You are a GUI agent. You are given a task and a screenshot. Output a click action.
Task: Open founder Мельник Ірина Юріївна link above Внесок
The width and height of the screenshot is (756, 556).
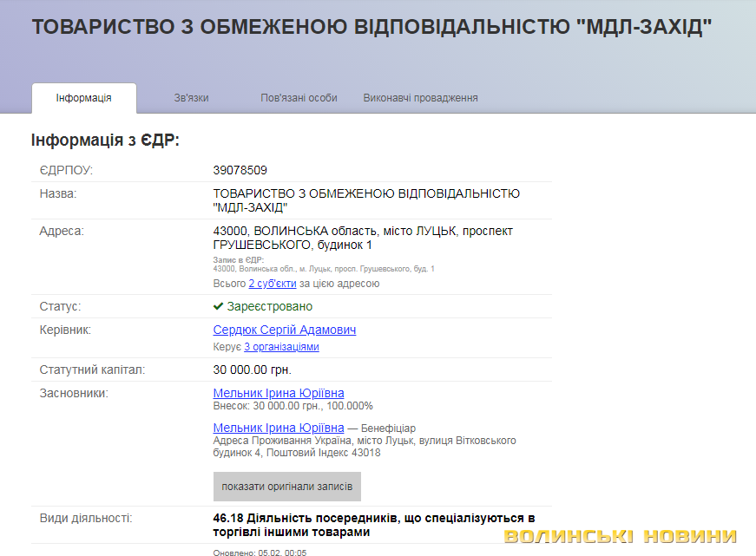pyautogui.click(x=279, y=393)
